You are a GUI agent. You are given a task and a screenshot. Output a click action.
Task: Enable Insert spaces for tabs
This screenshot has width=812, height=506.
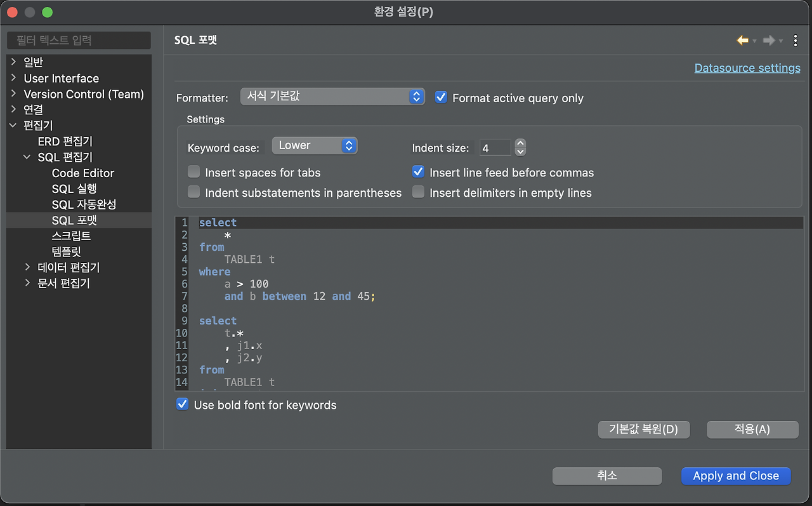[194, 172]
